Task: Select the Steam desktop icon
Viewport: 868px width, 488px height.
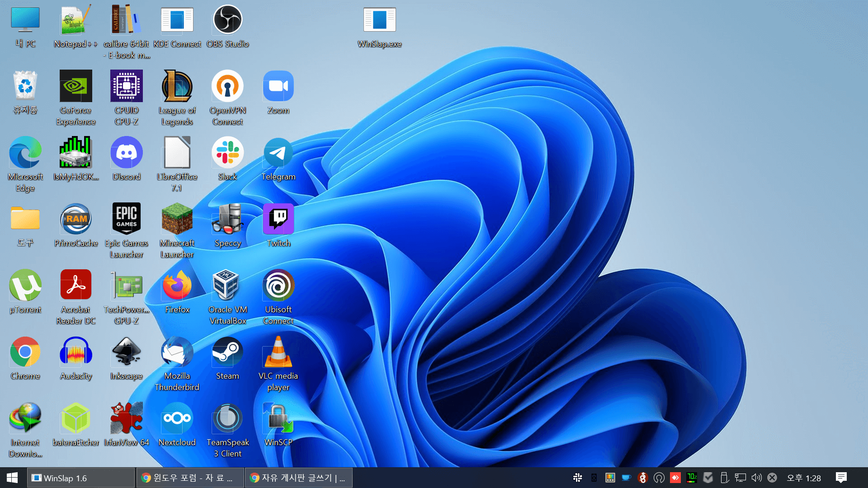Action: tap(228, 358)
